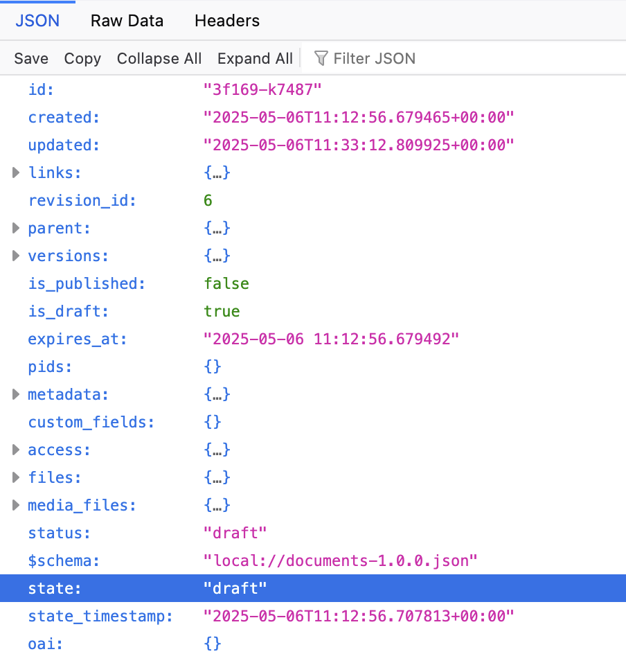626x672 pixels.
Task: Expand the parent node arrow
Action: tap(16, 228)
